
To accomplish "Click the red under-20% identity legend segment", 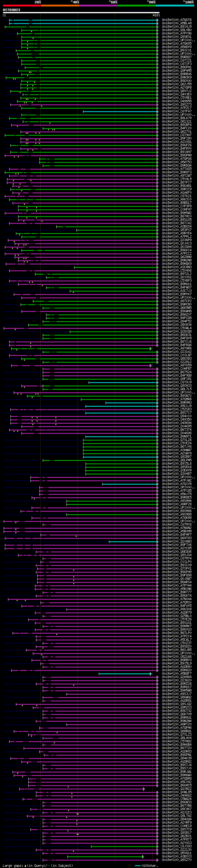I will click(x=22, y=6).
